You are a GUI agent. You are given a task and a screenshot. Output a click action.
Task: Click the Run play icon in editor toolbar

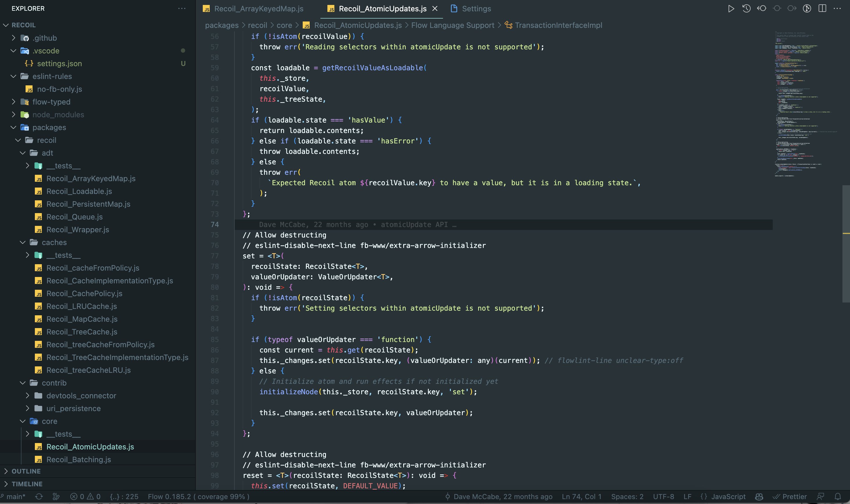(731, 8)
